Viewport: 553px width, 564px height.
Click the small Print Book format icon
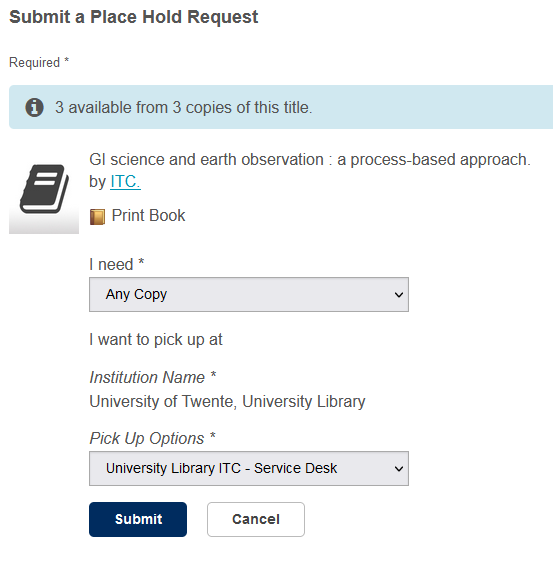pyautogui.click(x=97, y=217)
